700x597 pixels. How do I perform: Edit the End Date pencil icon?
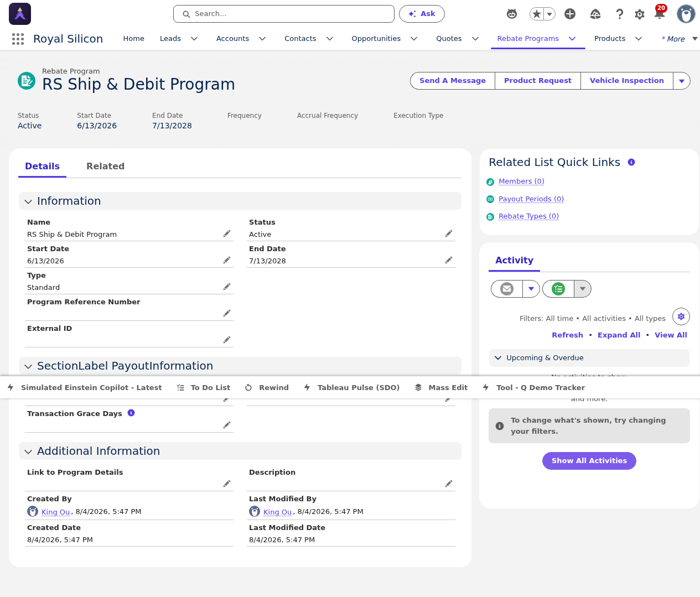coord(449,261)
